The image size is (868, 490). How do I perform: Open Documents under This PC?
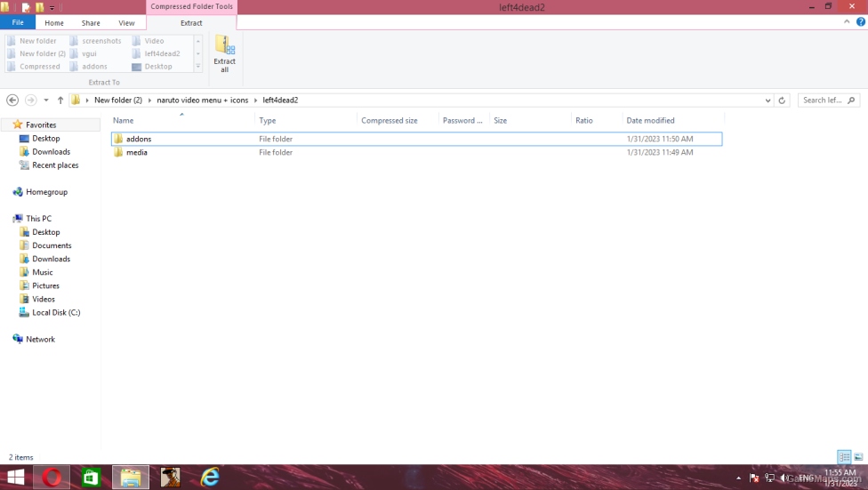coord(52,245)
